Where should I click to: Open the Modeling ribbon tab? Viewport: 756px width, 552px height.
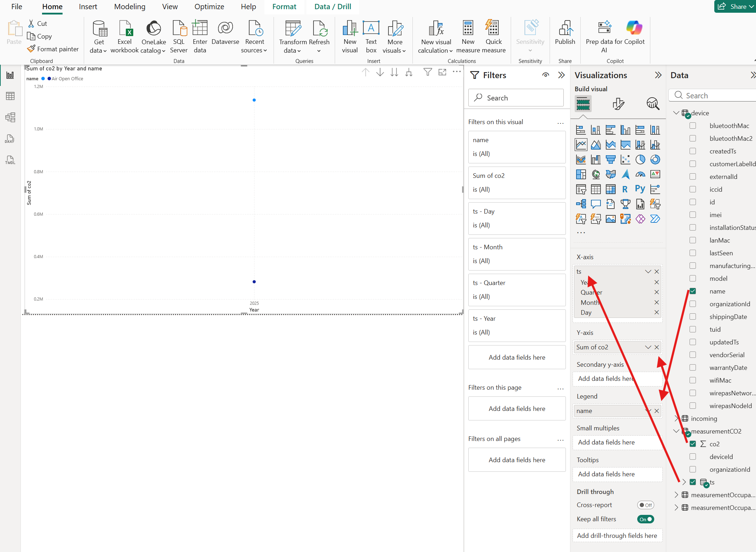[130, 7]
